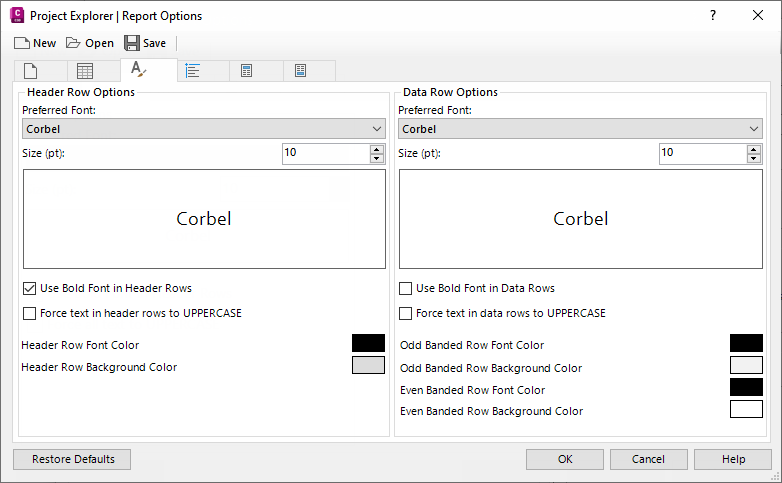Select the last page-layout icon tab
The width and height of the screenshot is (782, 483).
tap(300, 71)
